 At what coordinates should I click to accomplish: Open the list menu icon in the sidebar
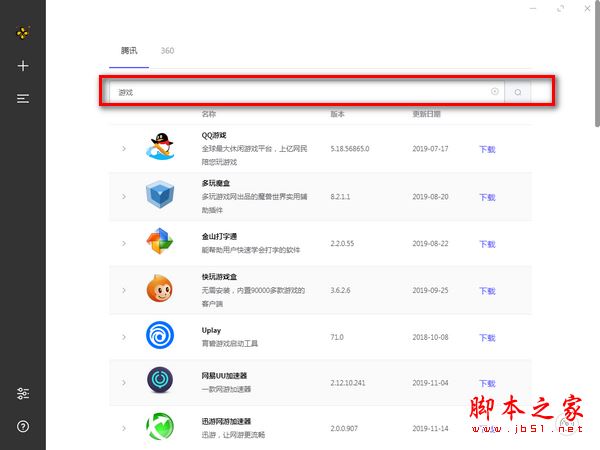pos(23,99)
